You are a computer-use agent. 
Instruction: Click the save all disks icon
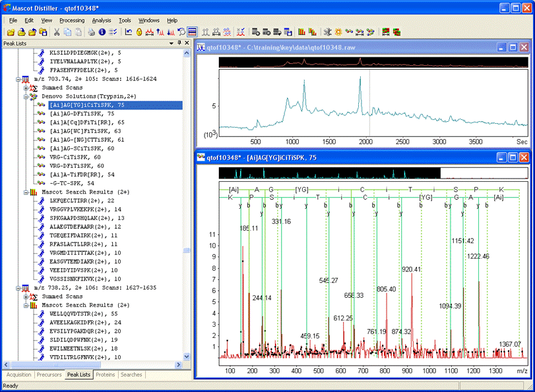[43, 32]
